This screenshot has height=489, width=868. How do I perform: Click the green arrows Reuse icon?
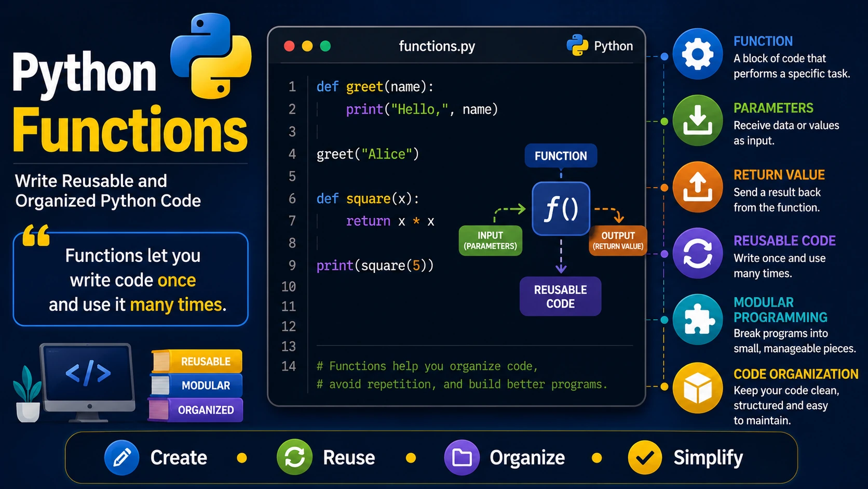[x=294, y=458]
